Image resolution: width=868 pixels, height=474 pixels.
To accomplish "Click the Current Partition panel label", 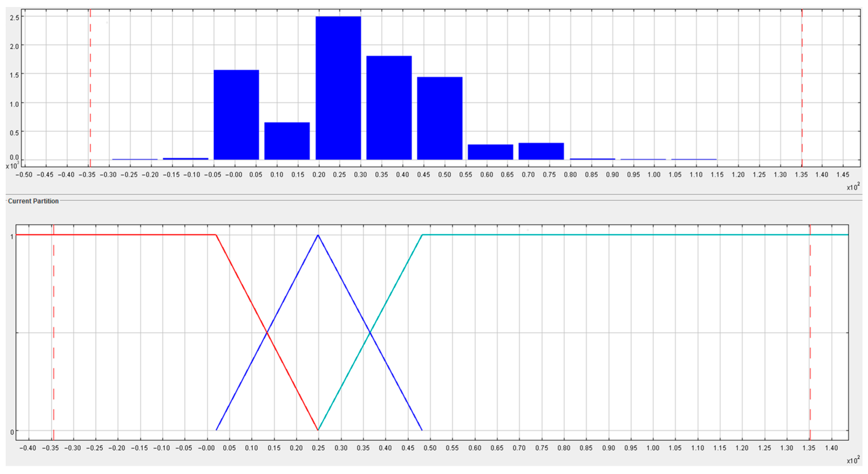I will pos(33,201).
